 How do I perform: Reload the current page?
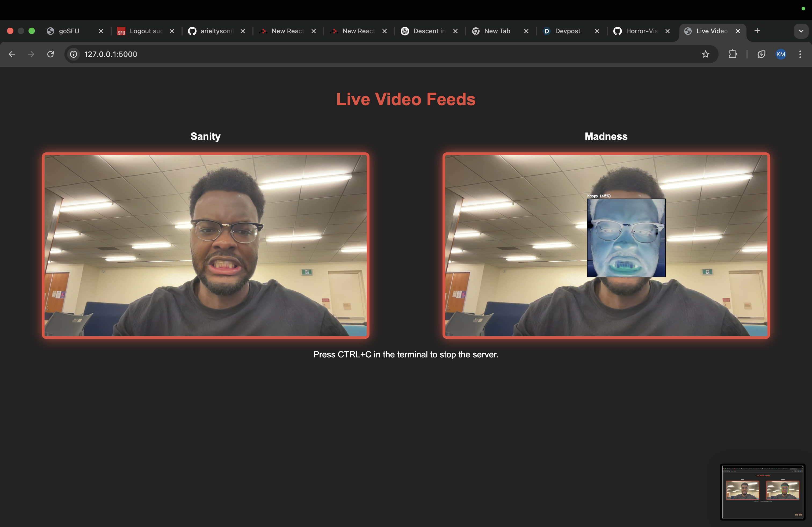click(x=50, y=54)
